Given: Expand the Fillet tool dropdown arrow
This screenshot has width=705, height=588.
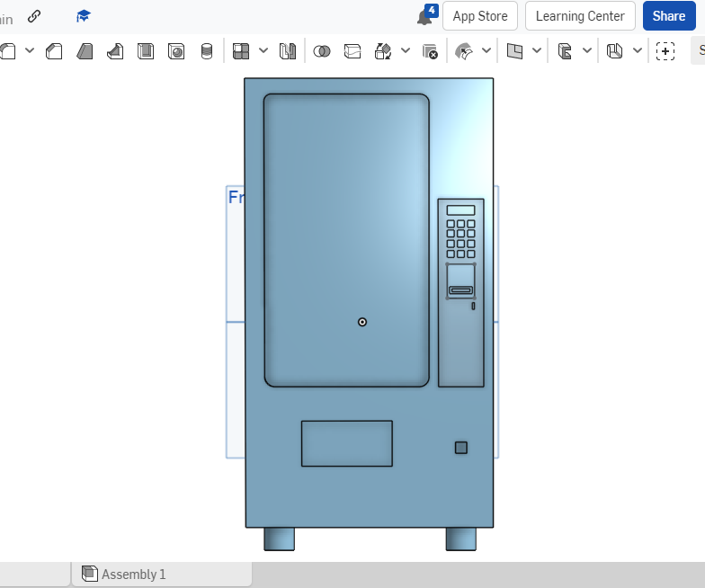Looking at the screenshot, I should [x=30, y=51].
